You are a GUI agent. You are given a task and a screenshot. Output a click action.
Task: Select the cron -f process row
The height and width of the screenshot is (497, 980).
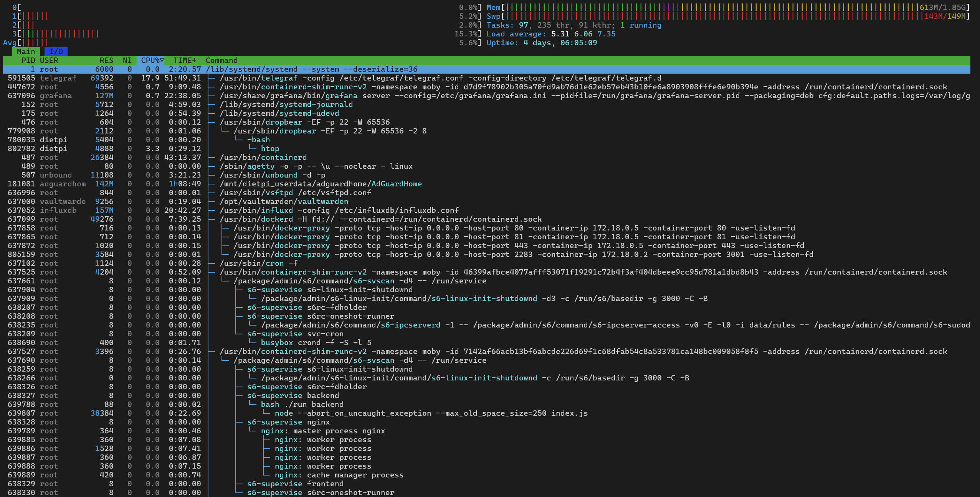[x=487, y=263]
